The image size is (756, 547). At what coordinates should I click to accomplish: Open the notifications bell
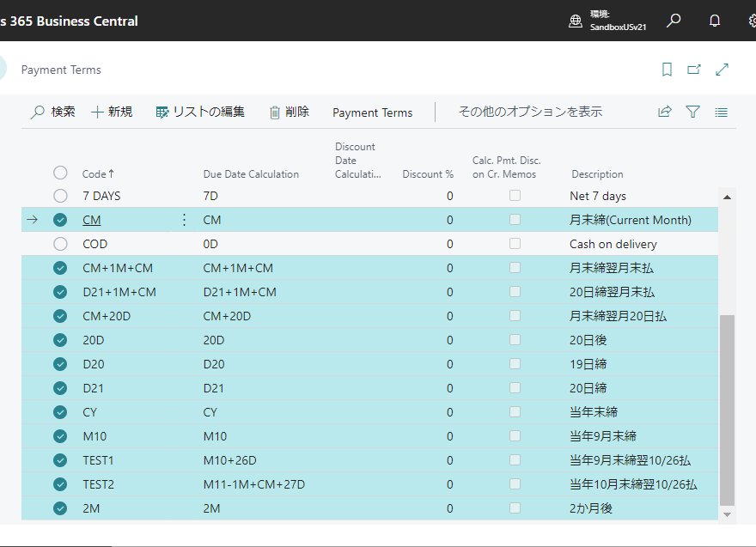(x=715, y=21)
